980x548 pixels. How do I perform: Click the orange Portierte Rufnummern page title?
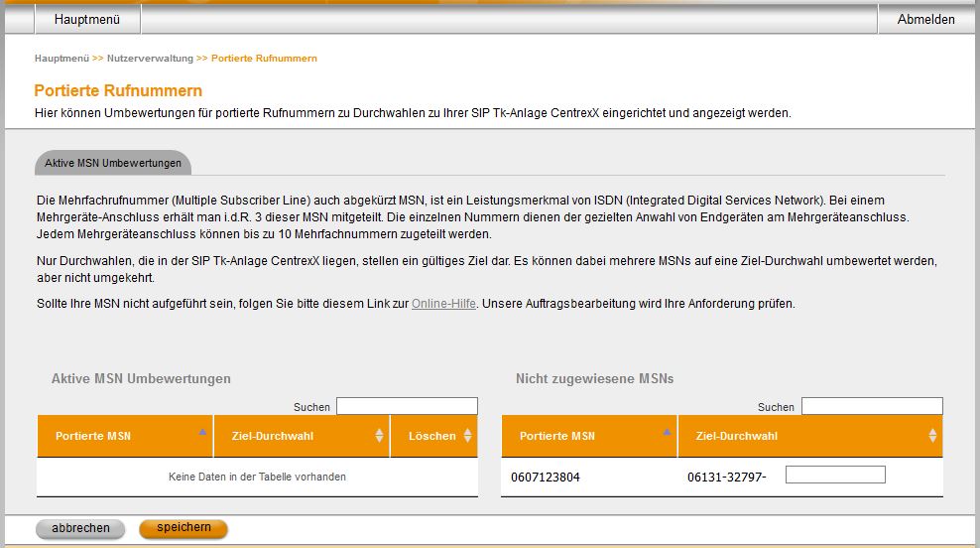click(x=118, y=90)
